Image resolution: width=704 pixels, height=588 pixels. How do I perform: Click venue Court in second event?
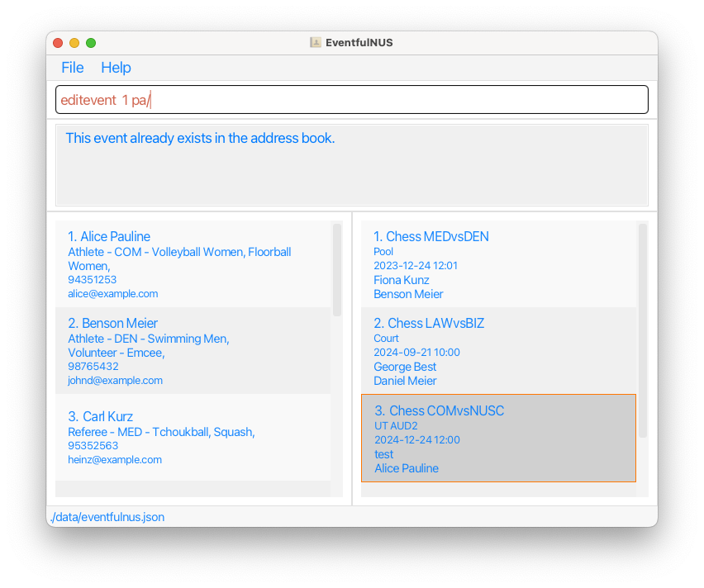(386, 338)
